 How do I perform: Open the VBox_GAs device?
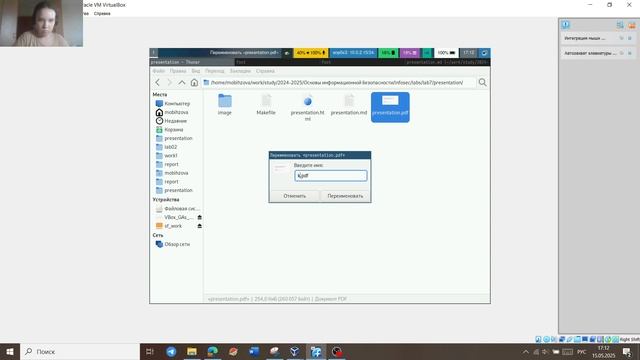[175, 217]
